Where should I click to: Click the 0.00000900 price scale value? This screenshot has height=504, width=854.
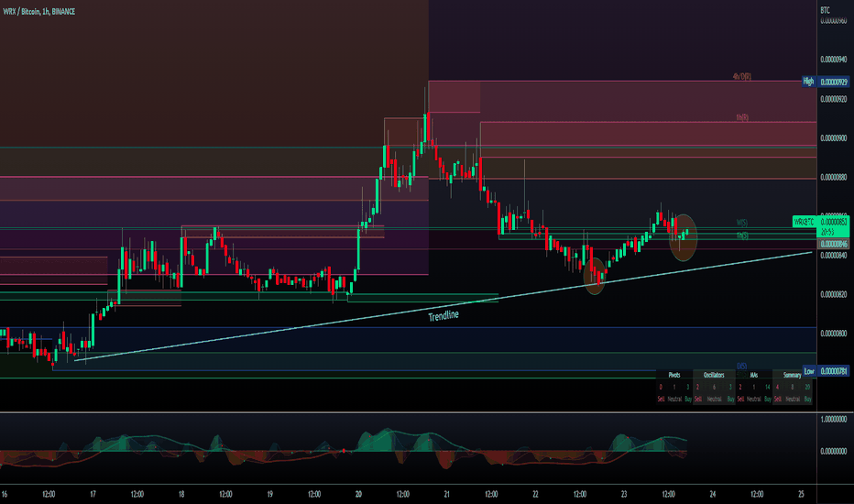click(834, 137)
